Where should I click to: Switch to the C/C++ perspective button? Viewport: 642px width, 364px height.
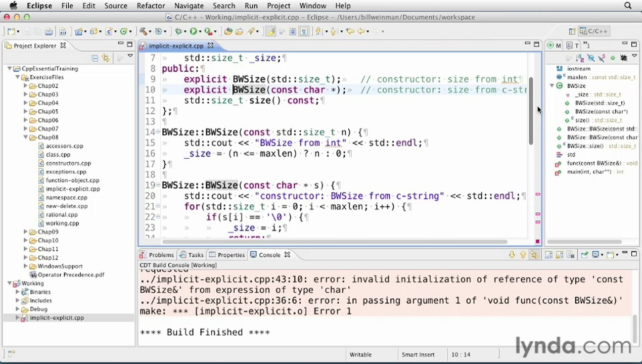[x=593, y=31]
